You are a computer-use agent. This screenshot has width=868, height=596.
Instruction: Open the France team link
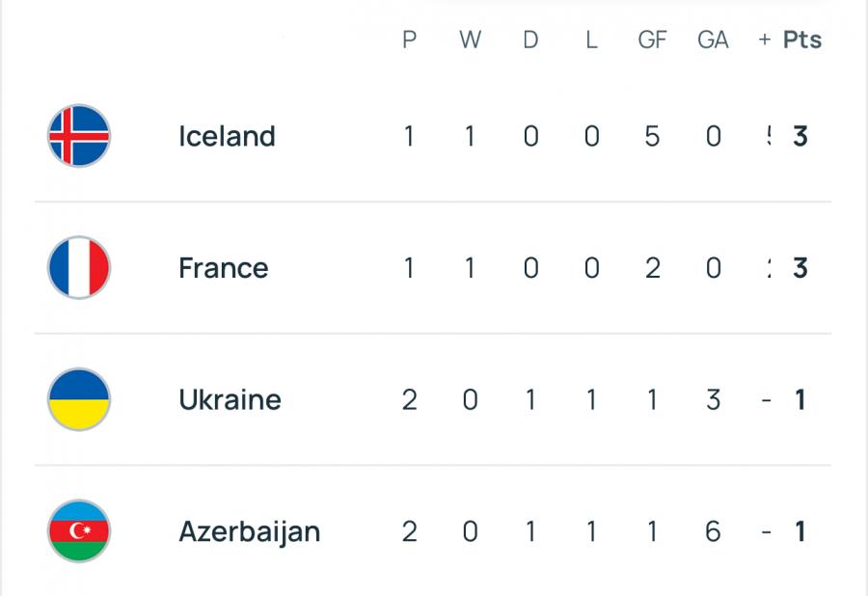click(224, 268)
